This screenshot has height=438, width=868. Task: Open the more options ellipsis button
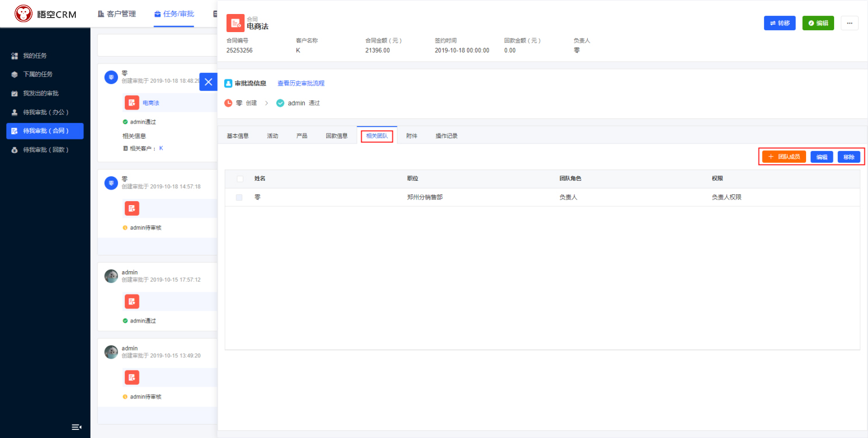[x=849, y=23]
